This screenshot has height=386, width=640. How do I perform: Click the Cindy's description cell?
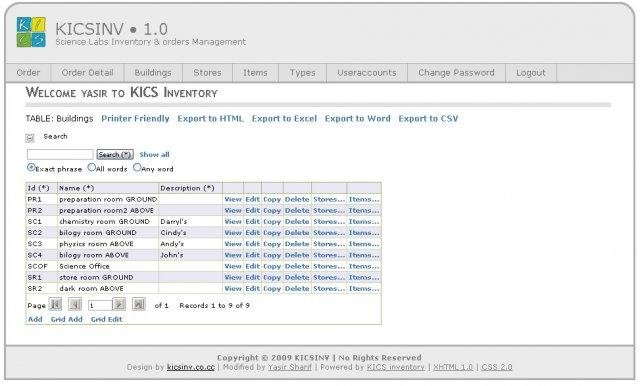point(190,233)
